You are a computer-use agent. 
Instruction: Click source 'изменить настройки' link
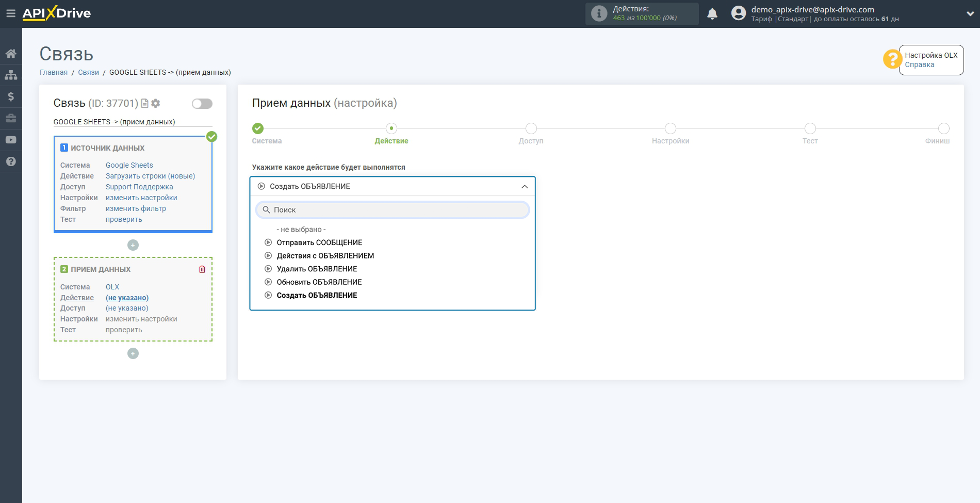click(141, 198)
